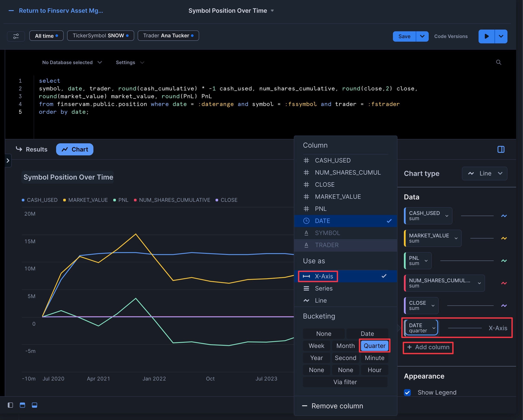523x420 pixels.
Task: Run the query with play button
Action: [x=486, y=36]
